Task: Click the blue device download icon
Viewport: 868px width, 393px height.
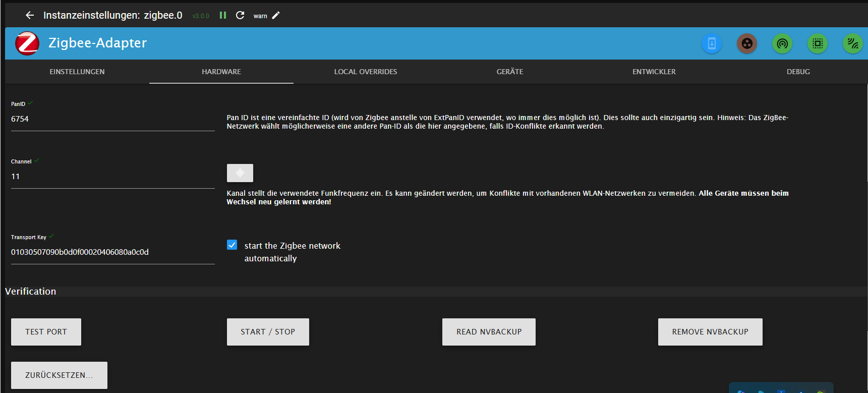Action: (x=712, y=43)
